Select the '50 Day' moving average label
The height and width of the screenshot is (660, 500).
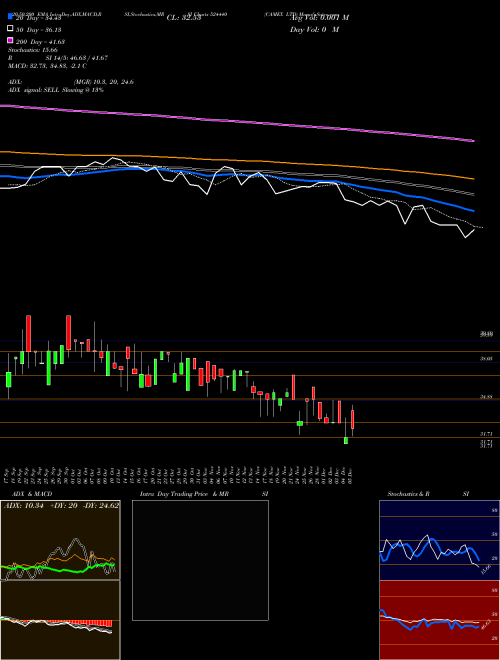coord(39,30)
